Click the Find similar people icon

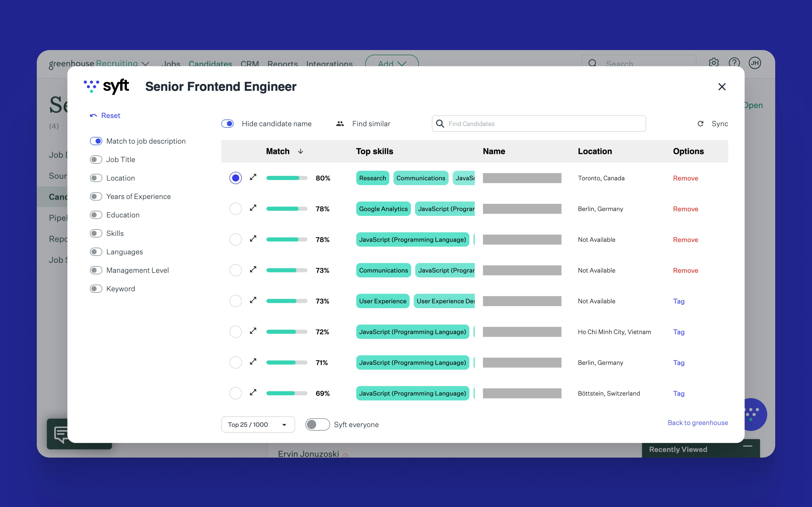(340, 124)
